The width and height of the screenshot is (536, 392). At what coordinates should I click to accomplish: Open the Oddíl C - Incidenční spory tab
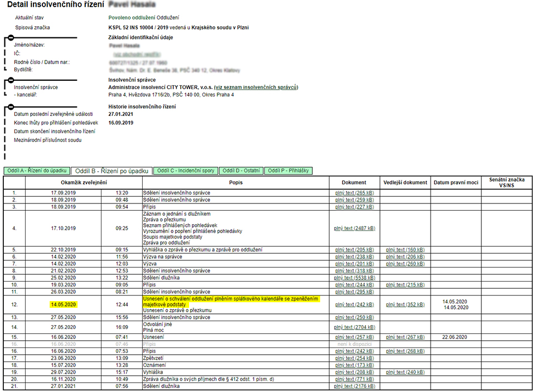pyautogui.click(x=186, y=171)
